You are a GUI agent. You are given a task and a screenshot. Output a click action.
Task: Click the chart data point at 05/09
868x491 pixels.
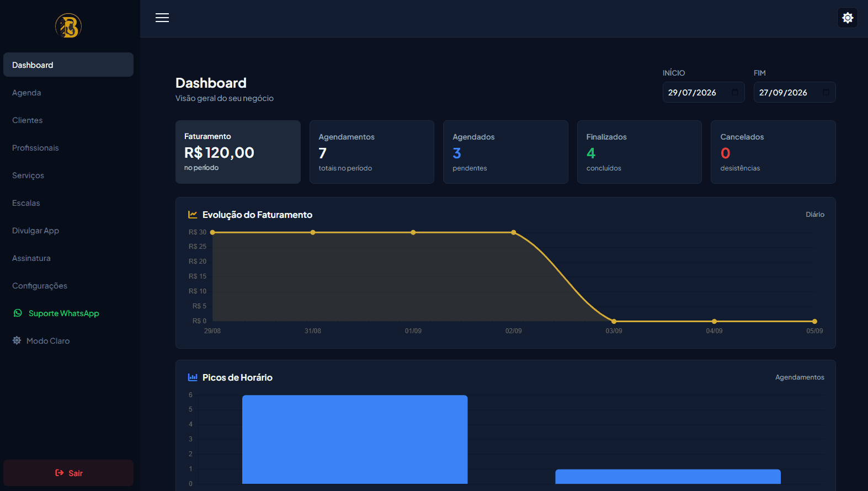coord(814,321)
